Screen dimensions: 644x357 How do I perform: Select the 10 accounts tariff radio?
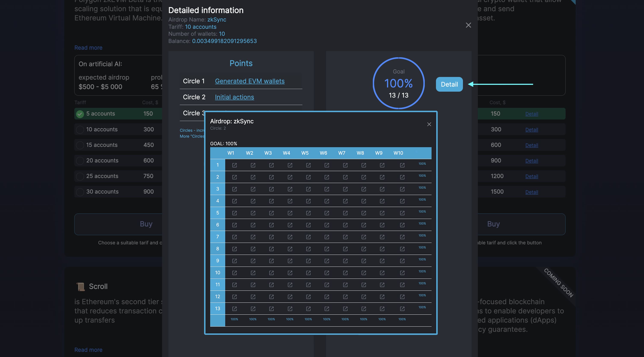(x=80, y=129)
